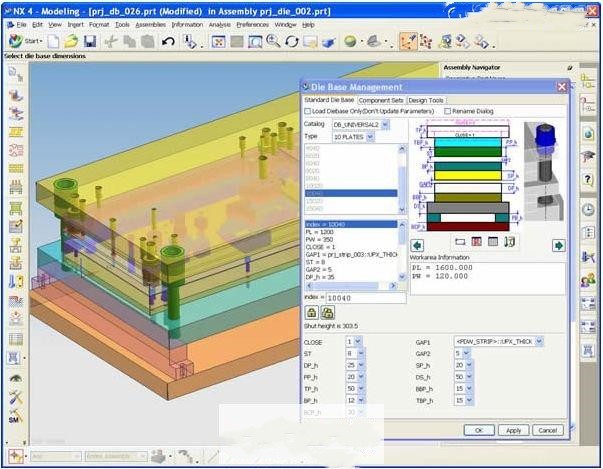
Task: Open the TBP_h value dropdown
Action: pos(469,401)
